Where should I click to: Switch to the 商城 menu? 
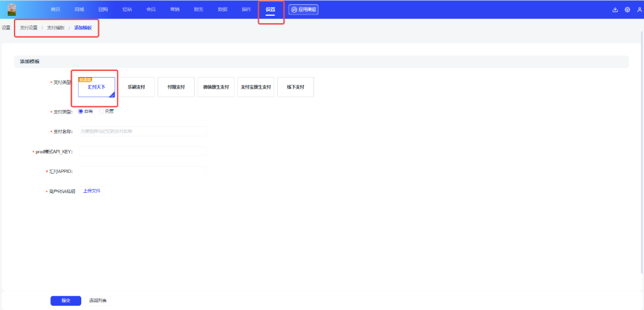pos(79,10)
